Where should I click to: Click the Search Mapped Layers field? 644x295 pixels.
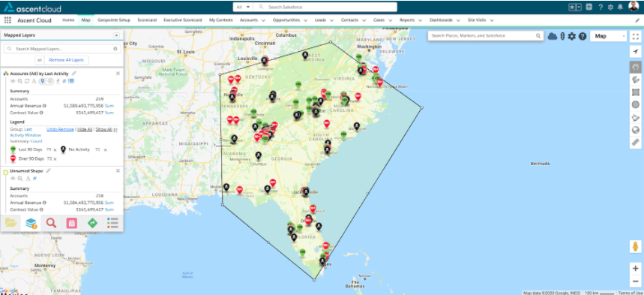tap(62, 49)
